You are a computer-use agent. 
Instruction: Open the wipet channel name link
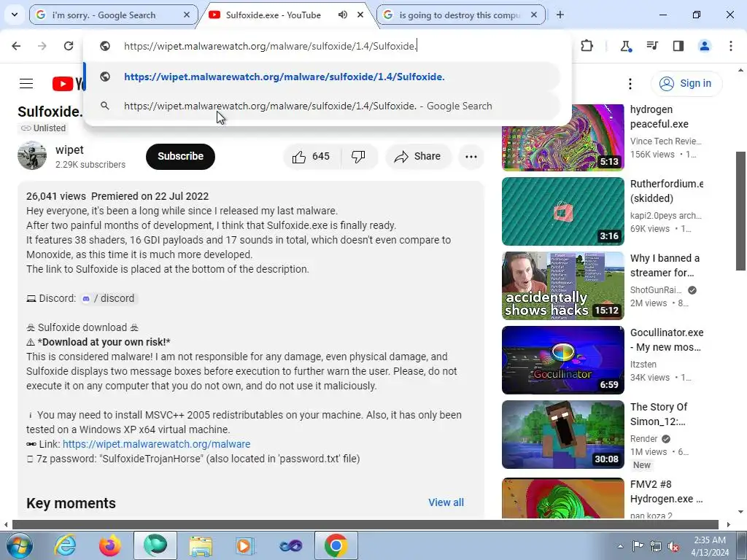pos(69,149)
